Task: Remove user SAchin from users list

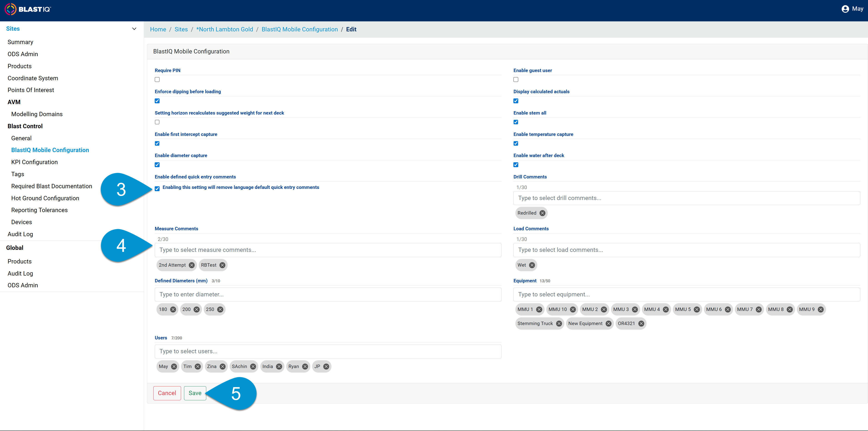Action: coord(253,367)
